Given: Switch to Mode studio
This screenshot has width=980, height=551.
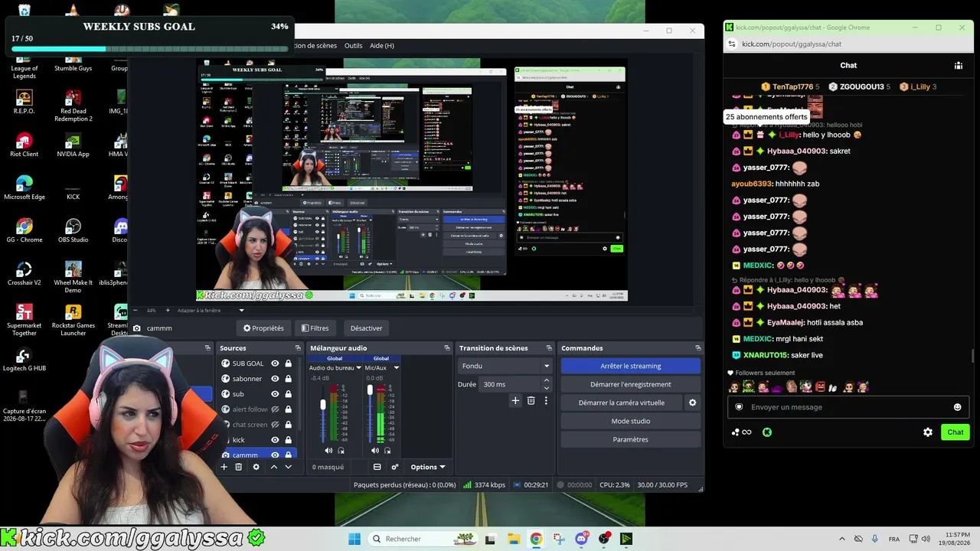Looking at the screenshot, I should tap(631, 421).
